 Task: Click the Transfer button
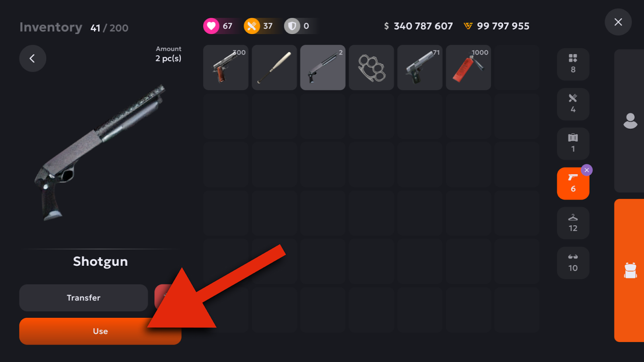click(x=84, y=298)
